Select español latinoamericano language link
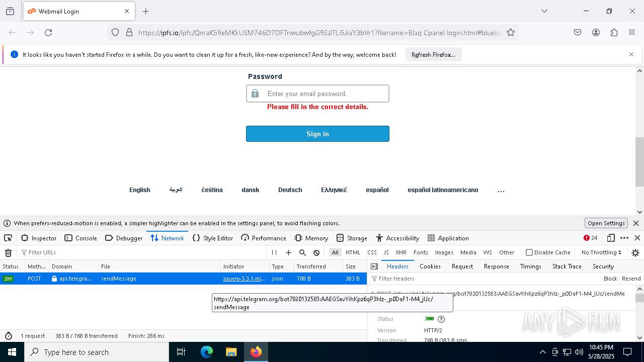Screen dimensions: 644x362 click(x=443, y=190)
